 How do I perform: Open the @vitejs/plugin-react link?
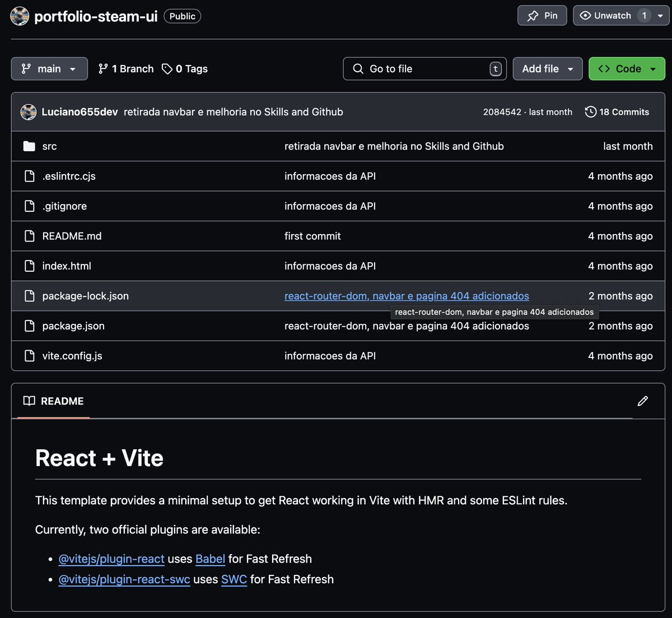click(x=111, y=559)
